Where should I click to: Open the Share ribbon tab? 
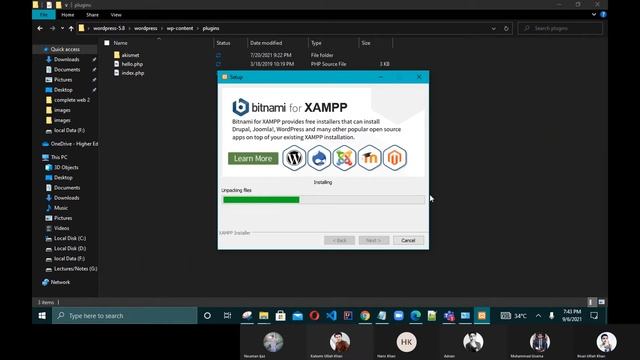click(92, 15)
